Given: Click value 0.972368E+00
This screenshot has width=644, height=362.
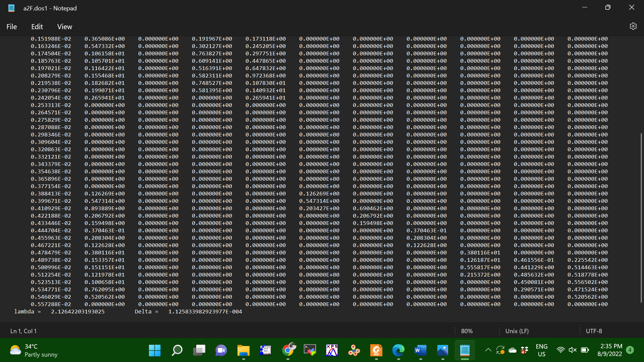Looking at the screenshot, I should pos(266,76).
